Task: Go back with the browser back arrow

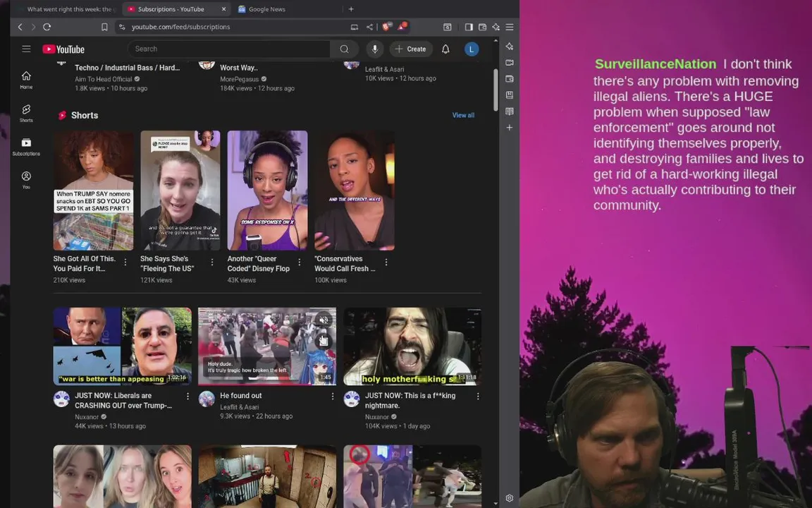Action: click(20, 27)
